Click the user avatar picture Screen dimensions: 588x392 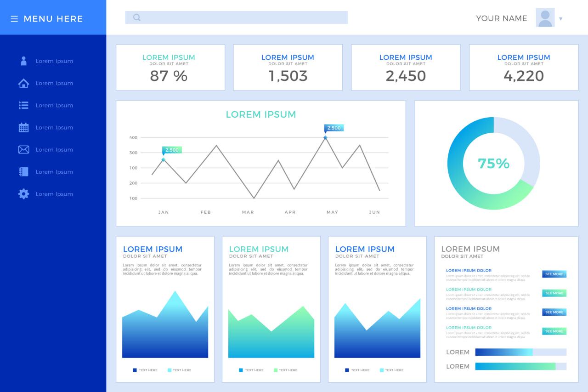(545, 17)
